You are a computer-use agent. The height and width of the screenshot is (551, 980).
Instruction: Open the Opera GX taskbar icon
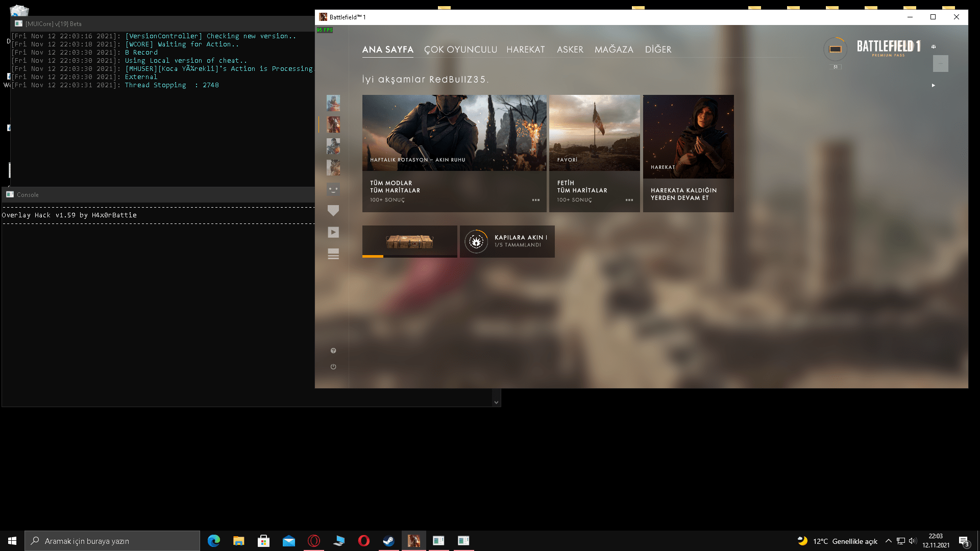click(314, 541)
